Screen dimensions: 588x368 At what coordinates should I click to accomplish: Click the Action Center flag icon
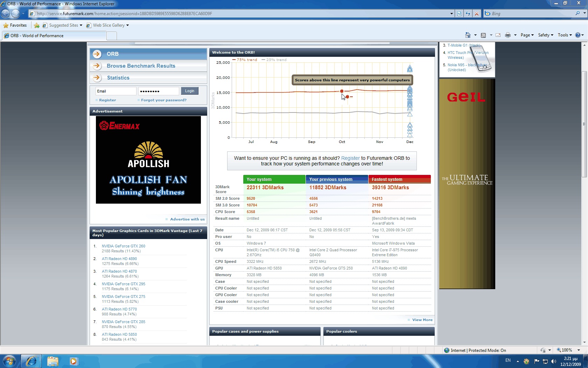[536, 361]
